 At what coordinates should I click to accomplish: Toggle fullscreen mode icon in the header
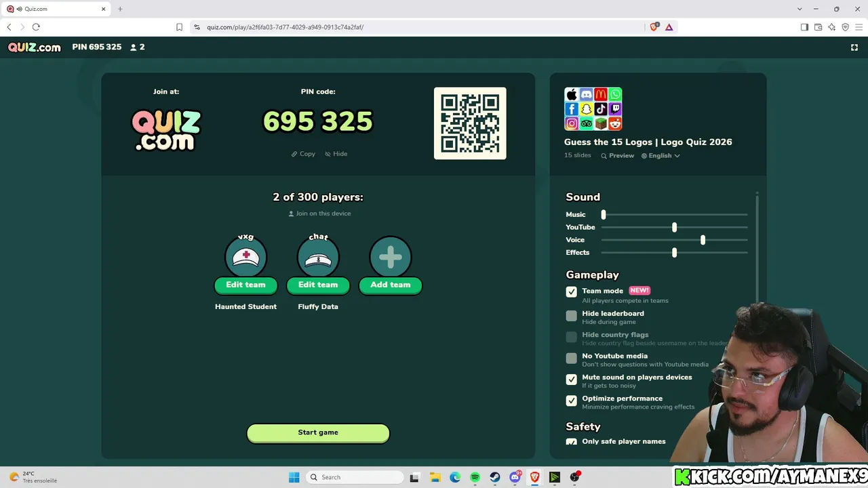[854, 47]
